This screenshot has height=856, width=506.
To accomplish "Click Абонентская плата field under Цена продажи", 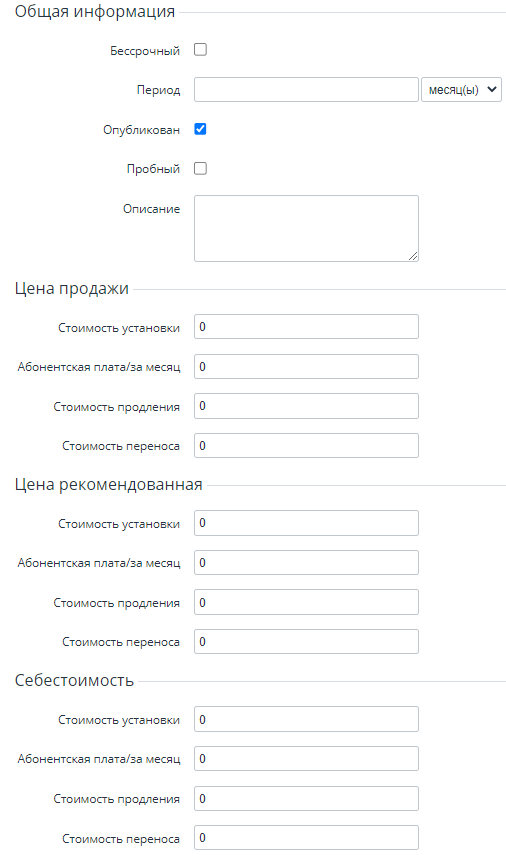I will click(x=306, y=366).
